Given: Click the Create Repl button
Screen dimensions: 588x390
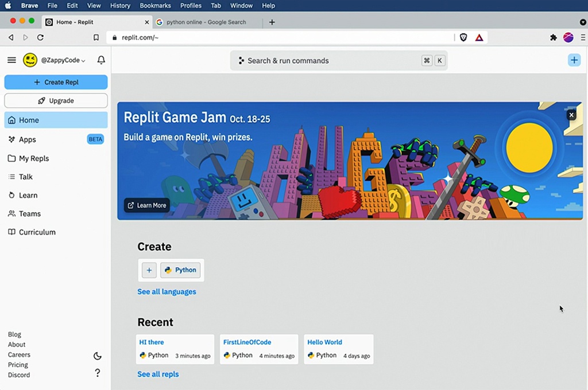Looking at the screenshot, I should click(x=56, y=82).
